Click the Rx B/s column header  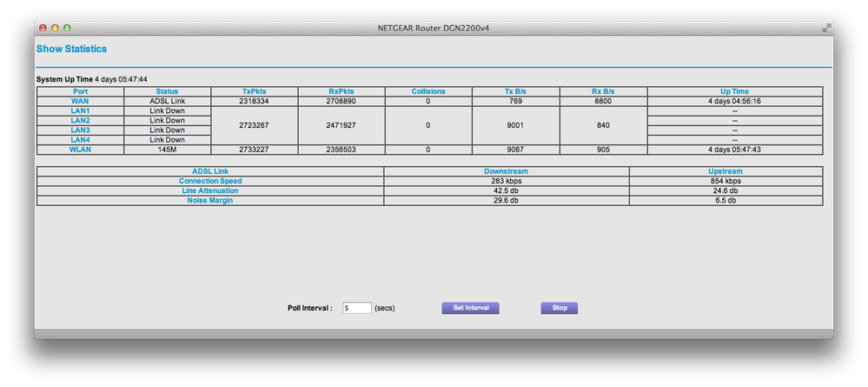pos(603,91)
